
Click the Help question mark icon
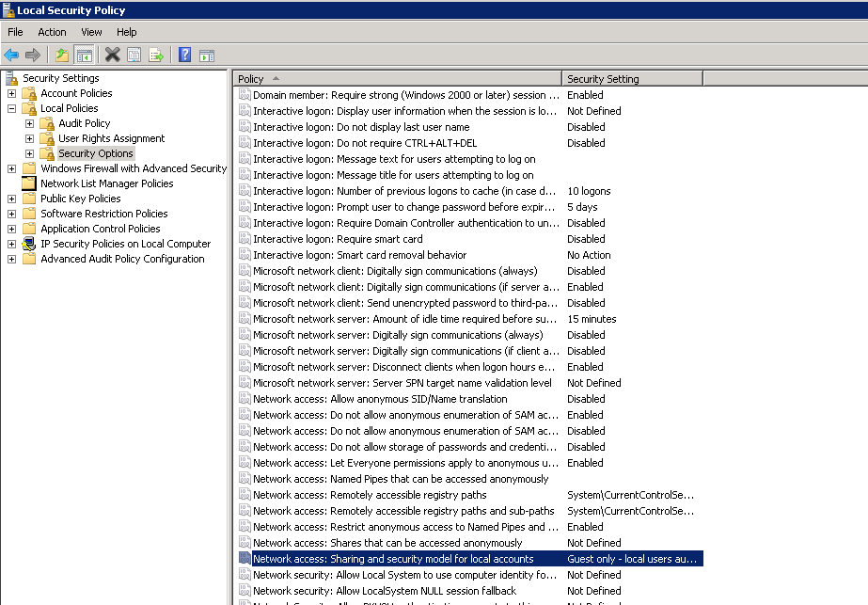(185, 55)
